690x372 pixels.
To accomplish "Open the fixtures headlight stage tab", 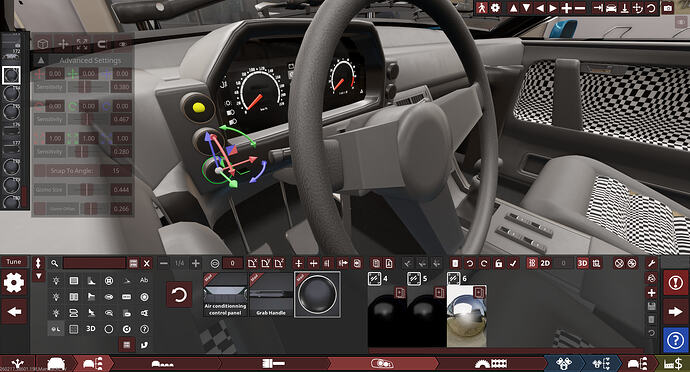I will pyautogui.click(x=382, y=364).
